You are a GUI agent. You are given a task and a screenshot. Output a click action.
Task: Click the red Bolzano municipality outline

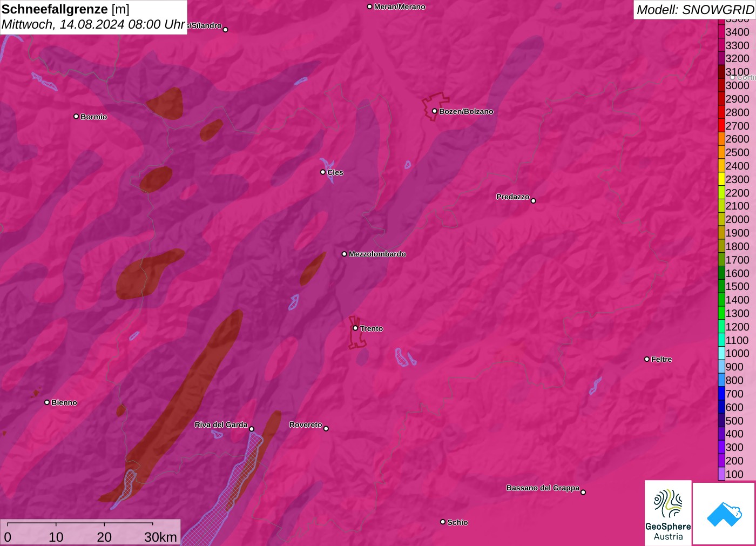click(435, 106)
